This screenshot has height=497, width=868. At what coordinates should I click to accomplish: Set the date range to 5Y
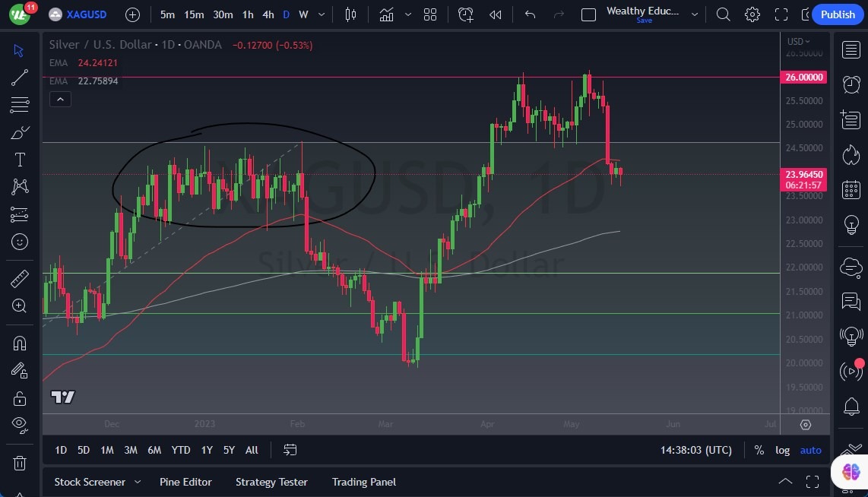click(229, 450)
